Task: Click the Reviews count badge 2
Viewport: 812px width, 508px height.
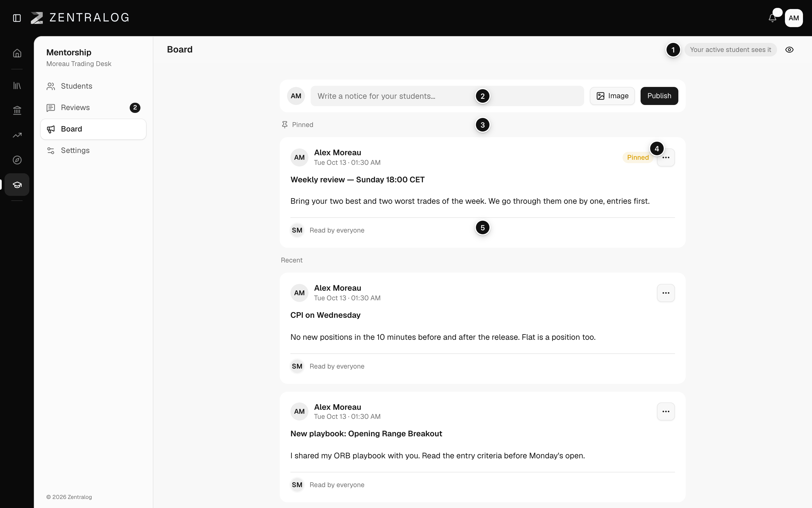Action: coord(135,108)
